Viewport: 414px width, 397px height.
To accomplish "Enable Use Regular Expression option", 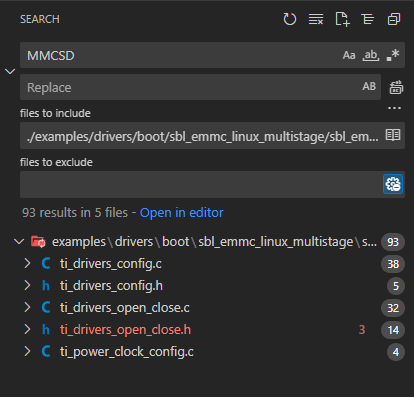I will (x=393, y=55).
